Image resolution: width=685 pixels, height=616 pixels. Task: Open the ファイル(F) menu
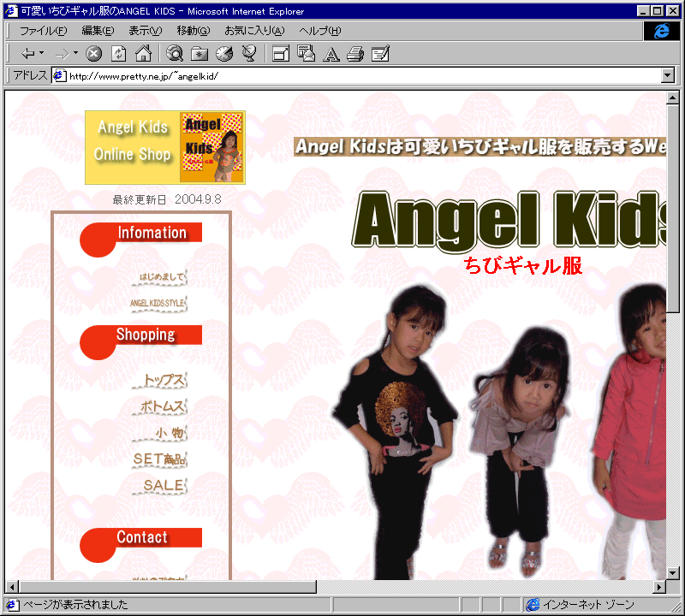(x=44, y=31)
